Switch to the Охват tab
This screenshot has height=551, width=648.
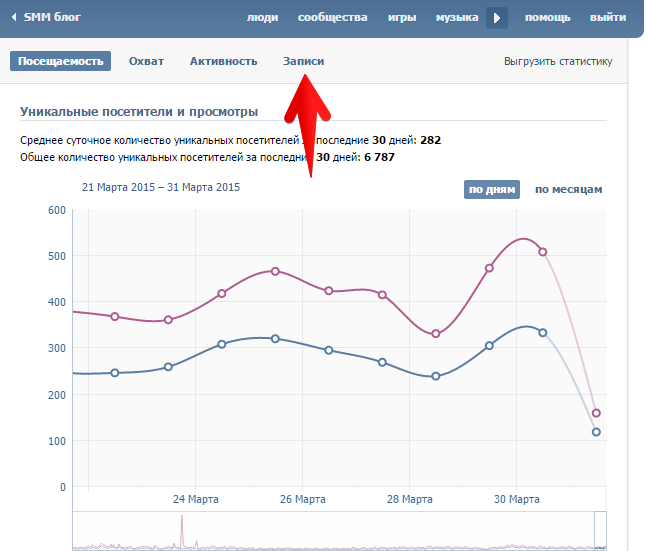[146, 61]
